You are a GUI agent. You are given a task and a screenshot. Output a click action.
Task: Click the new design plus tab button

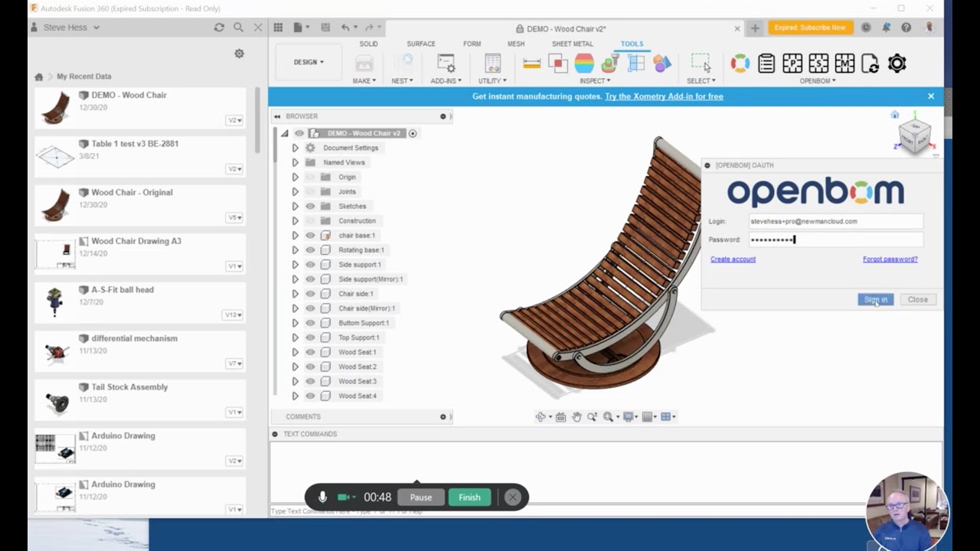[x=755, y=28]
